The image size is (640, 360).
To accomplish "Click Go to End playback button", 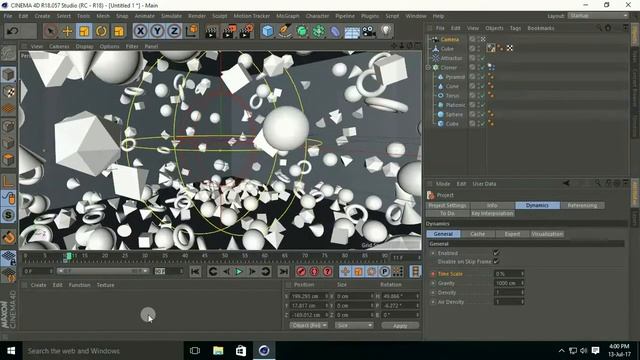I will tap(283, 271).
